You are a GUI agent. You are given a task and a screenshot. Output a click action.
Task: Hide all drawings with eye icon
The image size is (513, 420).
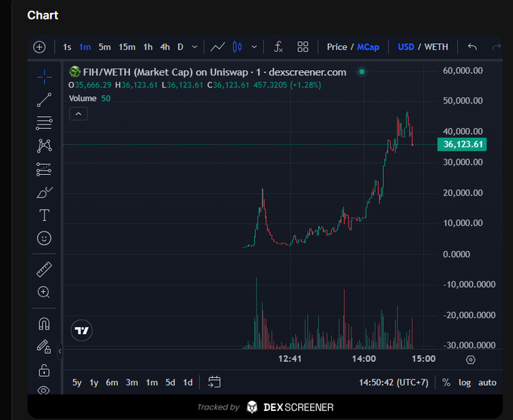point(44,391)
